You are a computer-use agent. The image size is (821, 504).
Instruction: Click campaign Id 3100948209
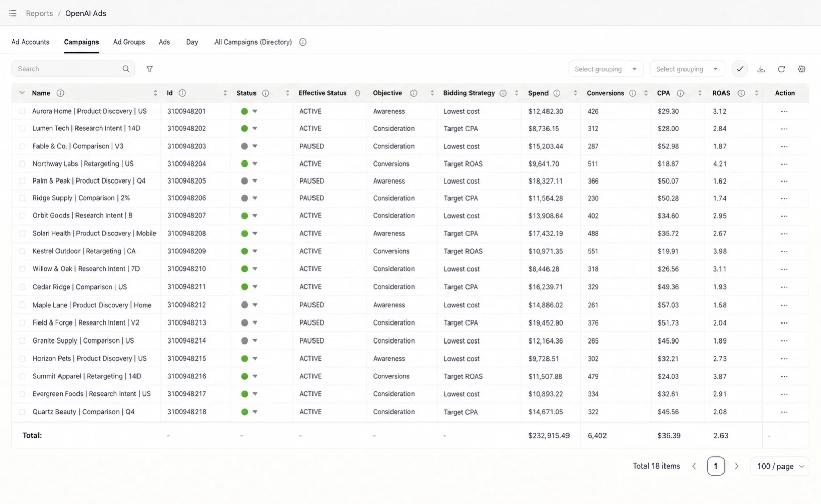pyautogui.click(x=186, y=251)
